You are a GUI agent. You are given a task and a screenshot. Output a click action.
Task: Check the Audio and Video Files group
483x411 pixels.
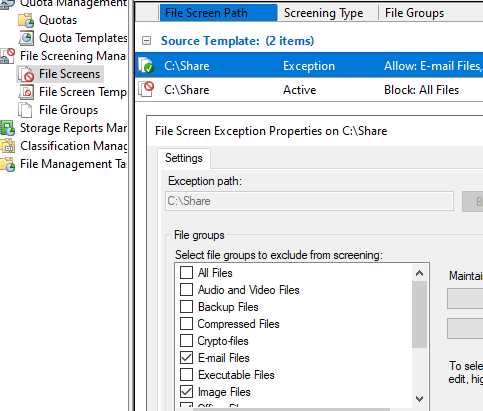tap(186, 289)
